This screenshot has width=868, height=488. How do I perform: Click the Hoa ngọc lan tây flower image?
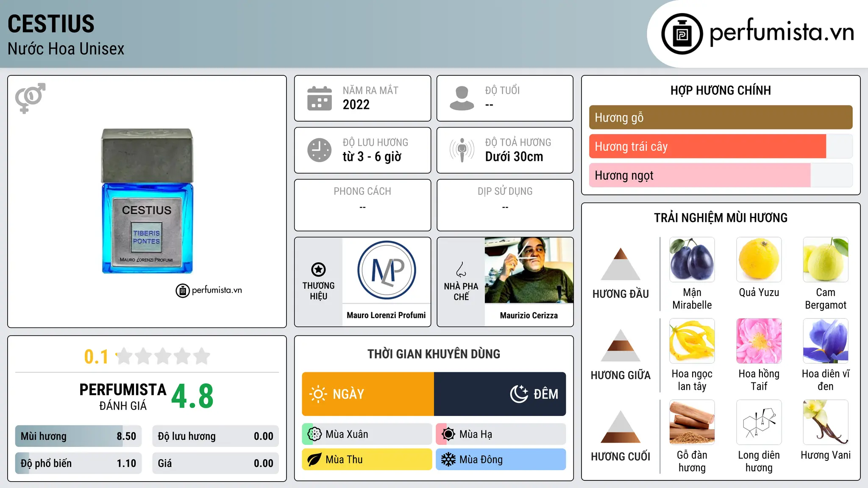coord(692,341)
